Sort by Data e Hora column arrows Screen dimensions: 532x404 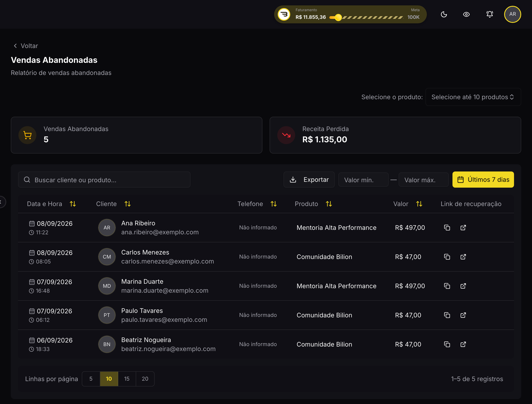click(73, 204)
